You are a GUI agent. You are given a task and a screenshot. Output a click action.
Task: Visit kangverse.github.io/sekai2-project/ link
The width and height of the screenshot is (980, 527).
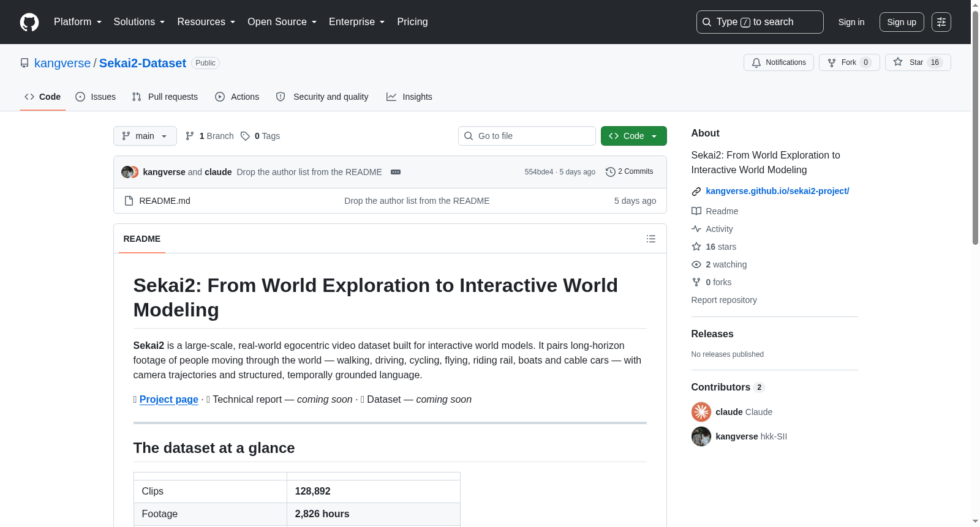pos(778,192)
